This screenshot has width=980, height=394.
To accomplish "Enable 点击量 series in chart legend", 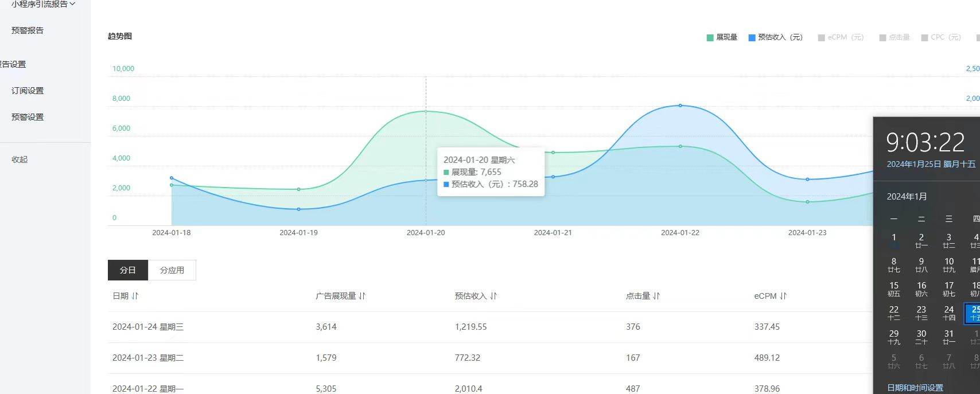I will pyautogui.click(x=895, y=37).
